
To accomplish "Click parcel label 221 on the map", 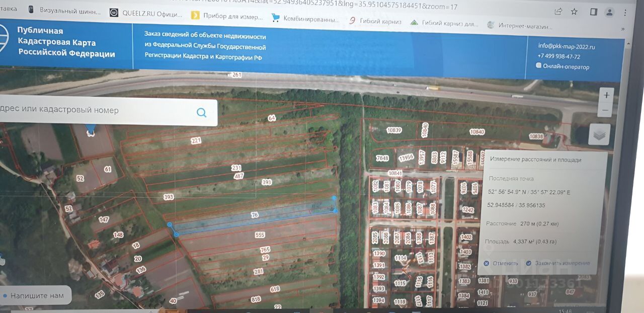I will click(196, 141).
